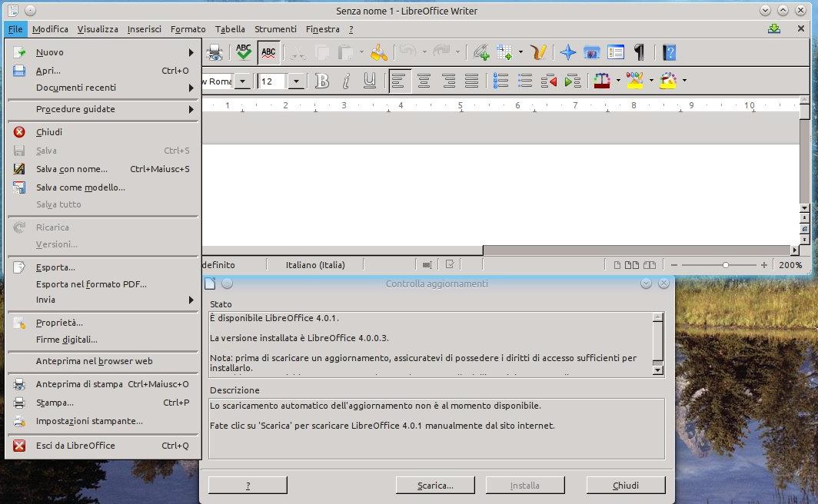This screenshot has height=504, width=818.
Task: Justify the paragraph
Action: pyautogui.click(x=471, y=81)
